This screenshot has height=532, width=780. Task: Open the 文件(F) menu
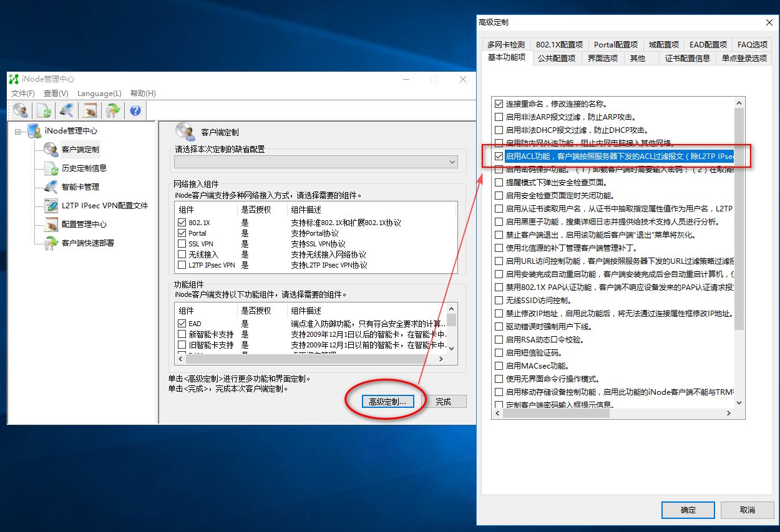click(x=23, y=94)
